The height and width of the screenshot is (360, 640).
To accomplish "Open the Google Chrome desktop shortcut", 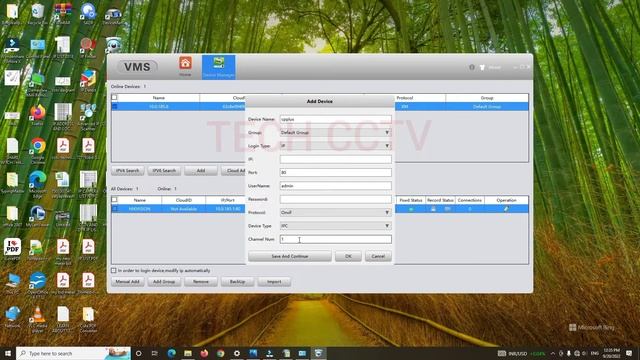I will point(38,151).
